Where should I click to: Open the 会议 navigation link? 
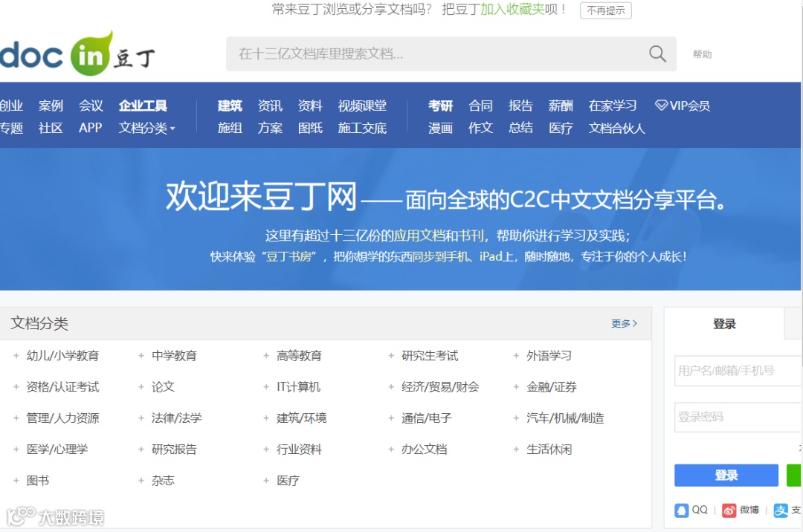pyautogui.click(x=91, y=106)
